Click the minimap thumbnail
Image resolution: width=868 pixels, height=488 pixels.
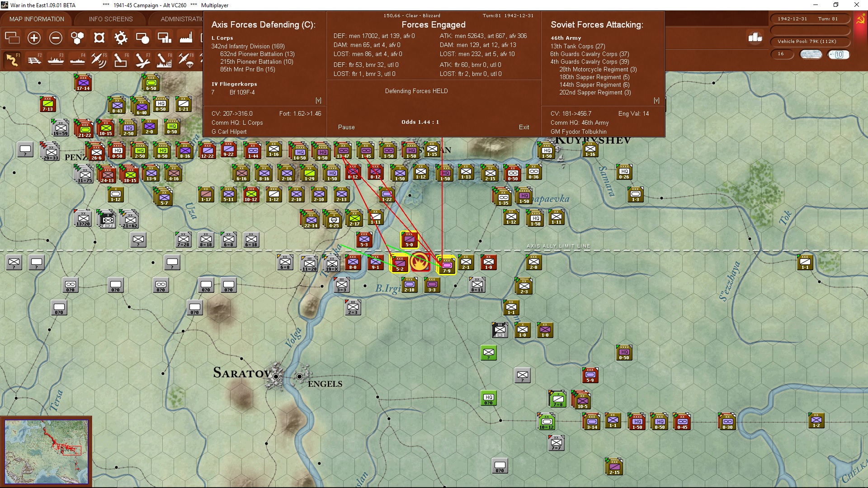tap(46, 451)
